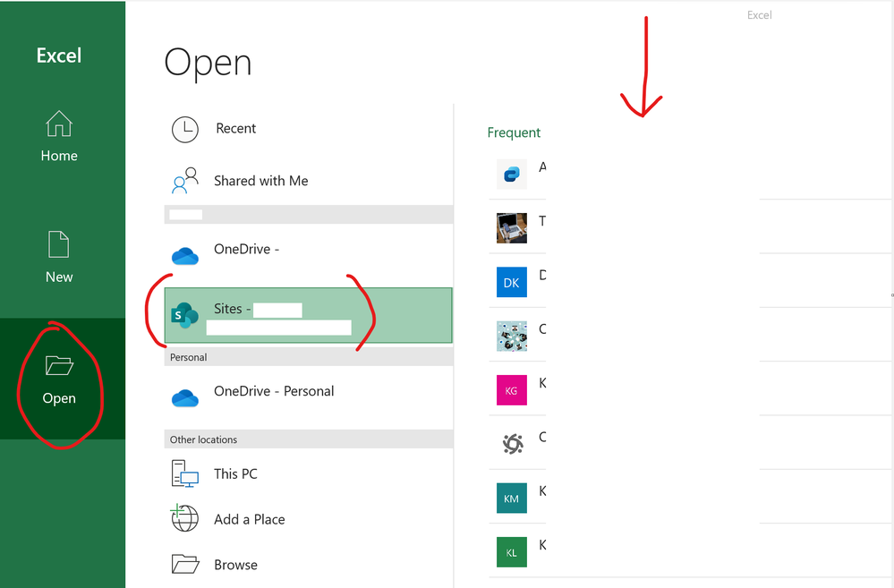Open the frequent site labeled KG
The height and width of the screenshot is (588, 894).
pos(511,390)
